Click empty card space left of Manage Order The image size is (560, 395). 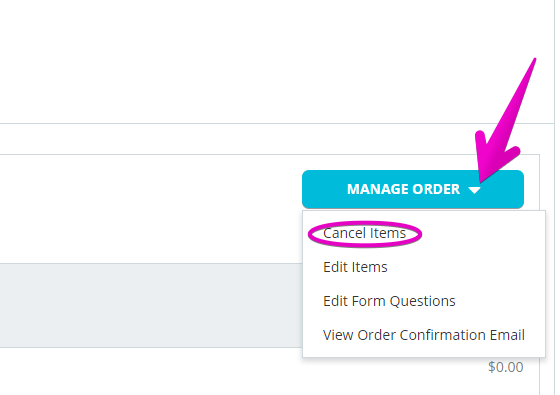(x=151, y=209)
